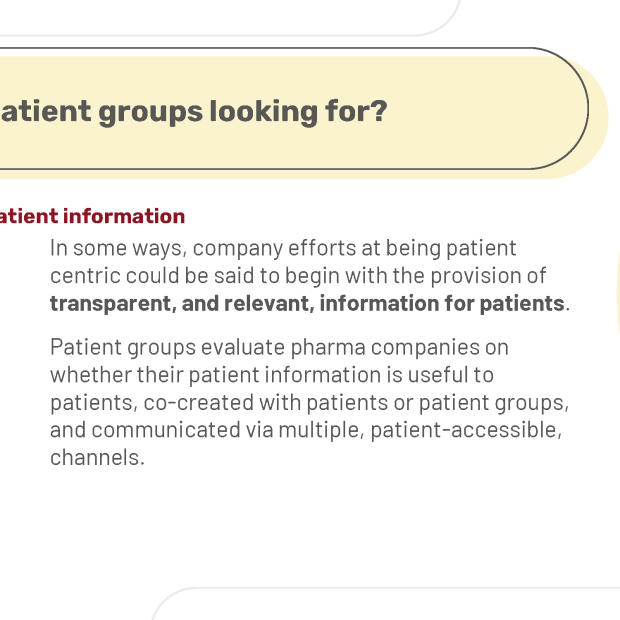Place cursor on 'In some ways' line

tap(283, 249)
